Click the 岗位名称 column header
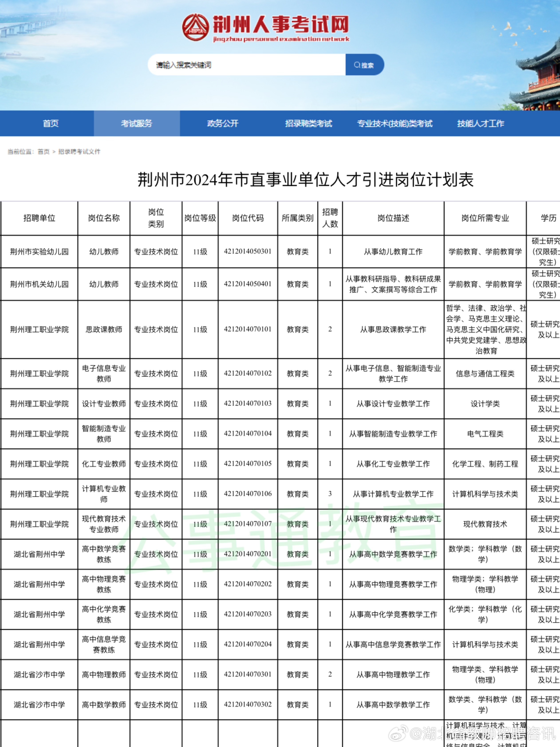560x747 pixels. (x=104, y=218)
